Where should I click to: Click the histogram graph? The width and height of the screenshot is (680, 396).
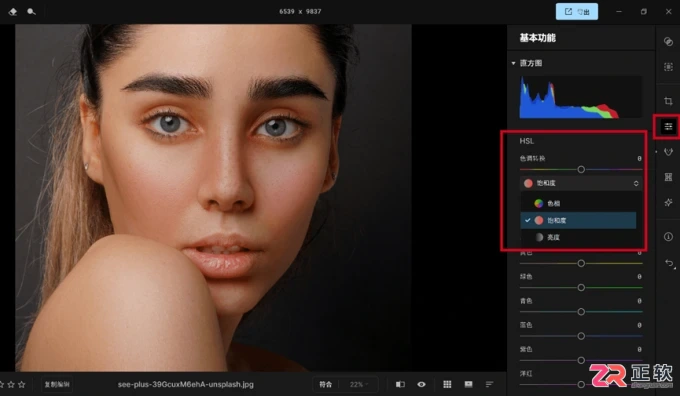pyautogui.click(x=581, y=97)
